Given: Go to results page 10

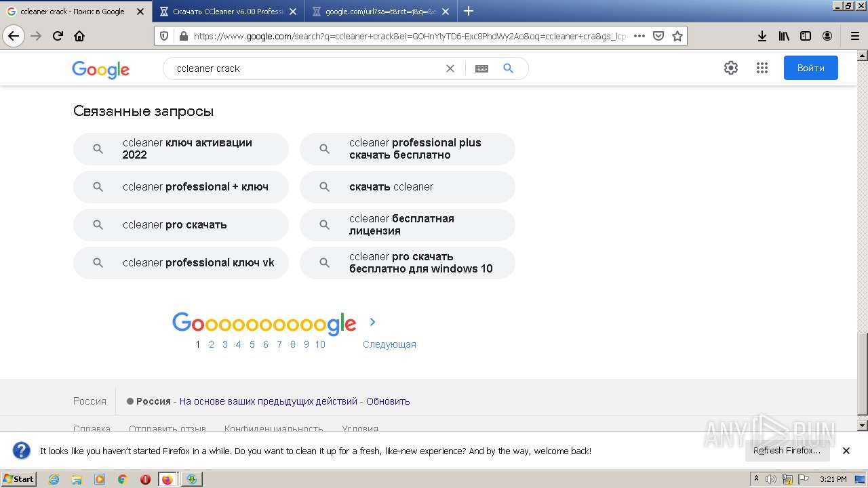Looking at the screenshot, I should tap(320, 344).
